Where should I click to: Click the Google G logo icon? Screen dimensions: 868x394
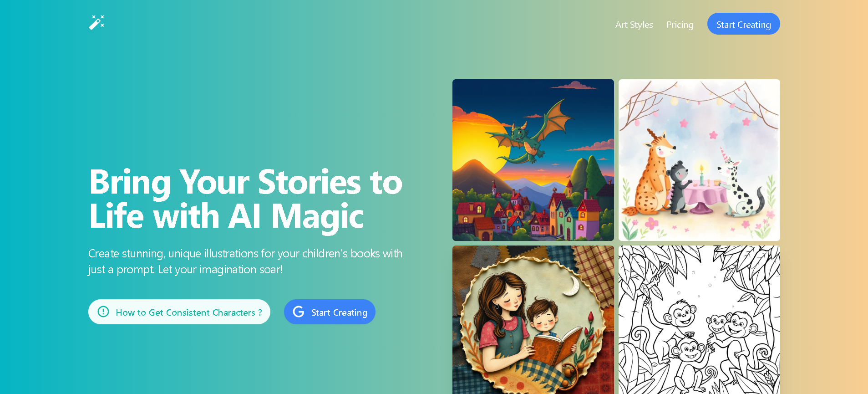click(299, 312)
